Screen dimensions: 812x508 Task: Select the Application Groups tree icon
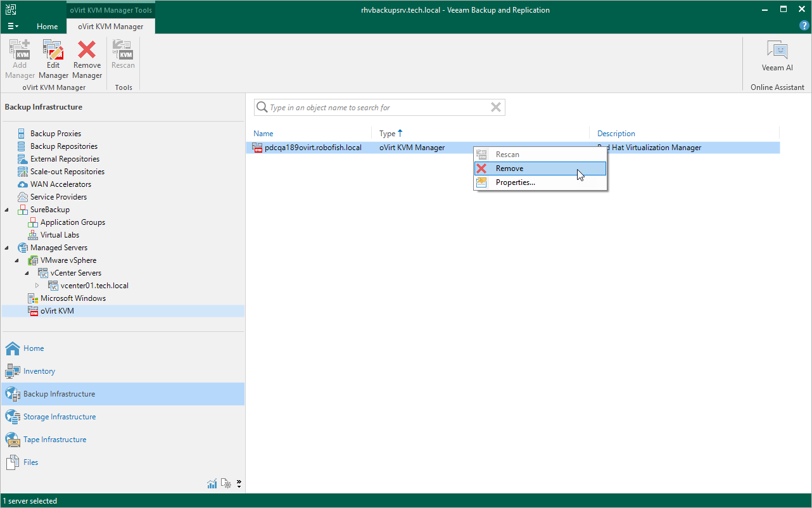(33, 222)
